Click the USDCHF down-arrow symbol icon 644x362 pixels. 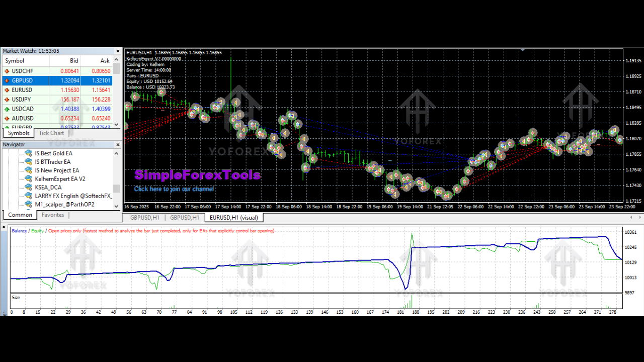[7, 71]
